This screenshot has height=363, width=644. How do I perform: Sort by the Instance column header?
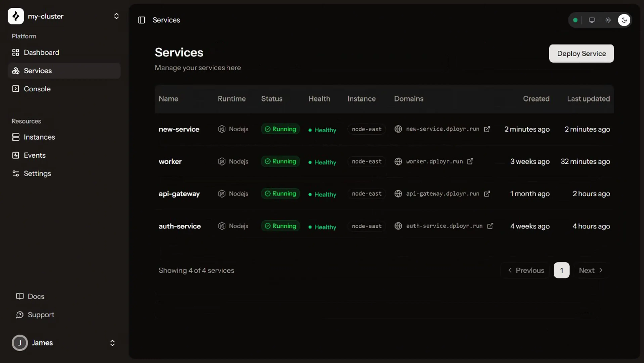click(x=361, y=99)
